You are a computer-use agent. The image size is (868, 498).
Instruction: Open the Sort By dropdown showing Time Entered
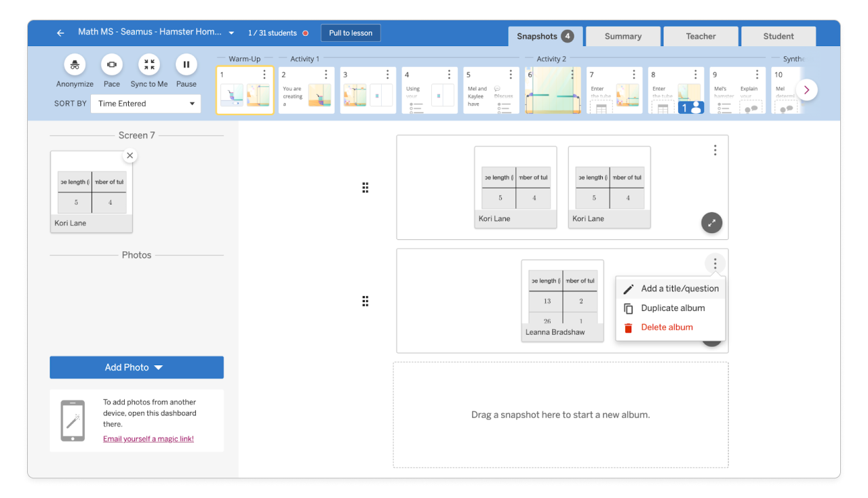coord(145,103)
